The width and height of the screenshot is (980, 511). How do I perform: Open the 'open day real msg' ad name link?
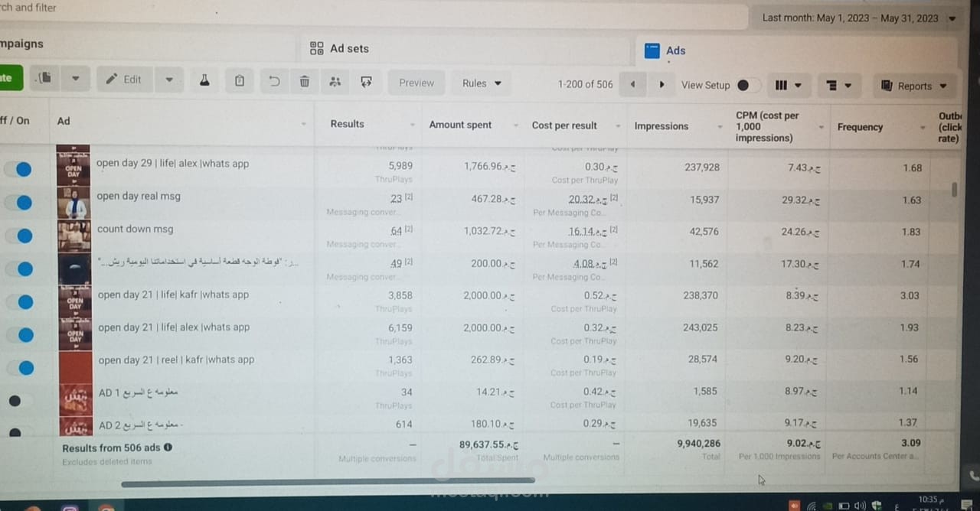pos(139,196)
